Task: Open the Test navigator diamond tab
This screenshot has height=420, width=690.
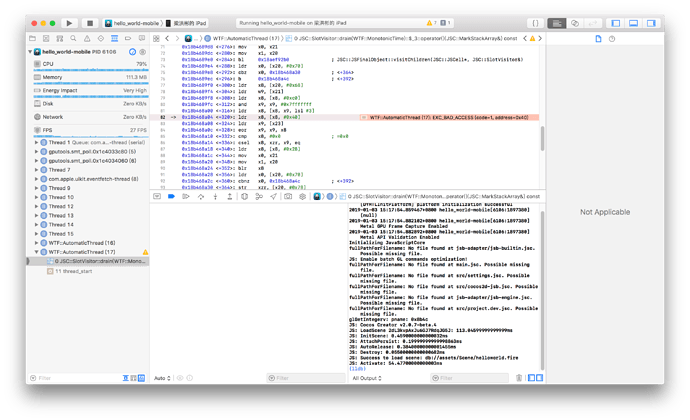Action: pyautogui.click(x=101, y=38)
